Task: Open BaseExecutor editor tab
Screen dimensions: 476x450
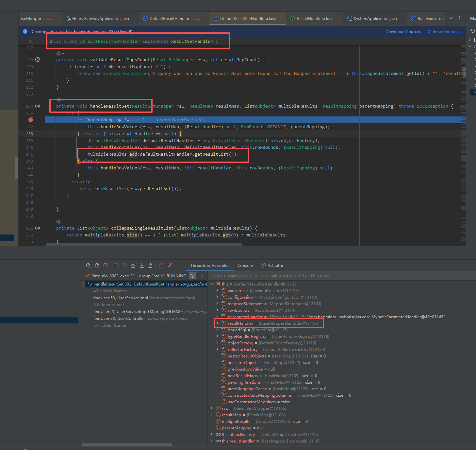Action: (427, 18)
